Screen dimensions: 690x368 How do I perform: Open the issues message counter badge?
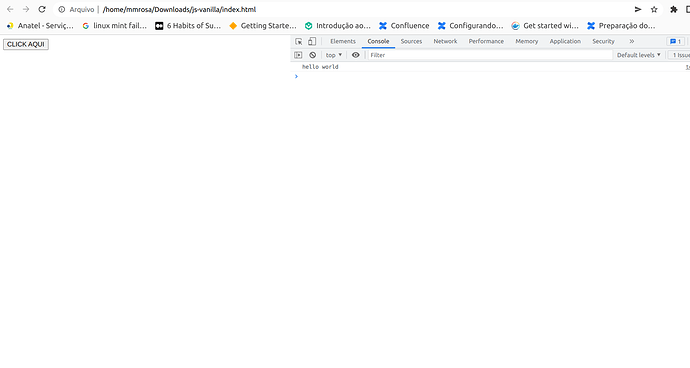point(675,41)
